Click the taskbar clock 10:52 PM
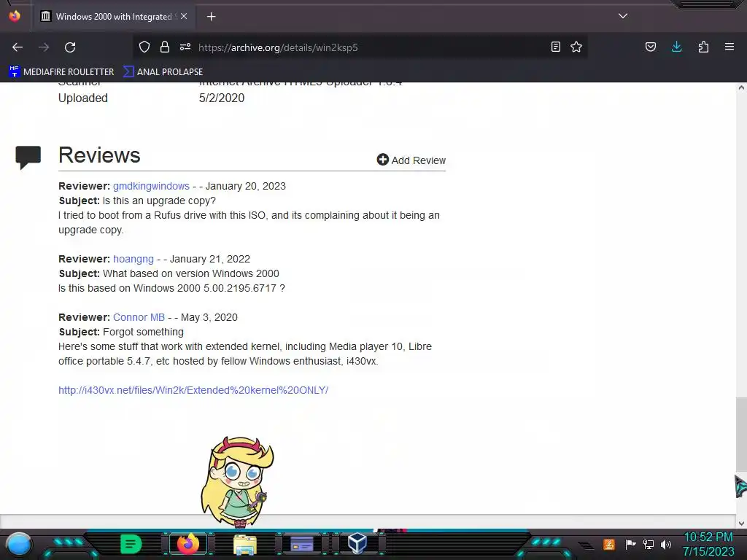Screen dimensions: 747x560 708,537
